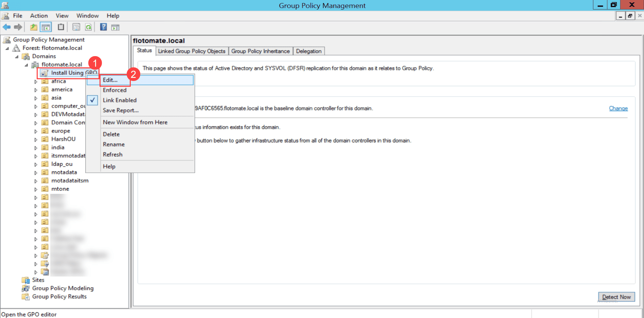Click the Back arrow in the toolbar

point(6,27)
